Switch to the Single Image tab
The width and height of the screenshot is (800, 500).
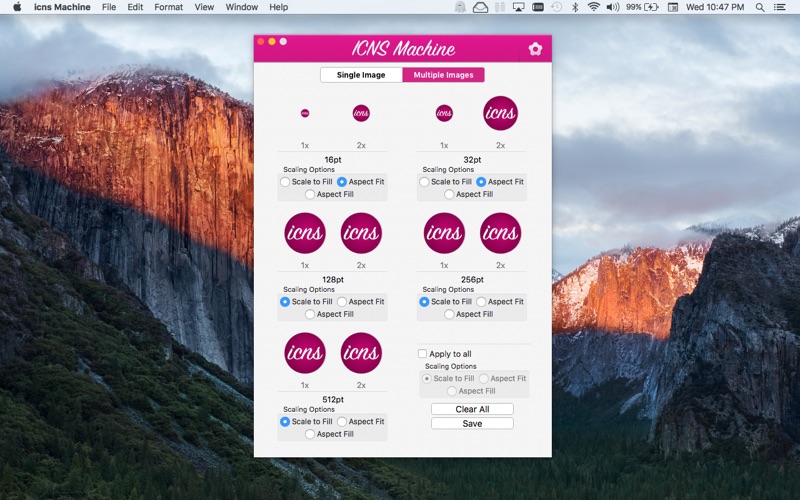pos(361,75)
